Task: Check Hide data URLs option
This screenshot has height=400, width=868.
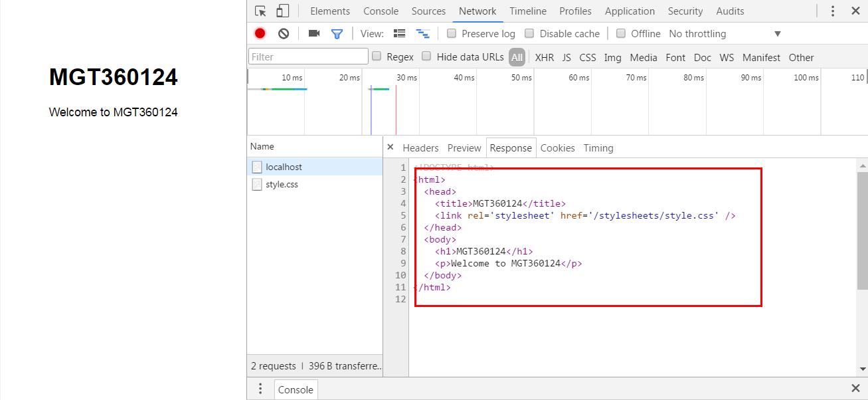Action: [x=427, y=56]
